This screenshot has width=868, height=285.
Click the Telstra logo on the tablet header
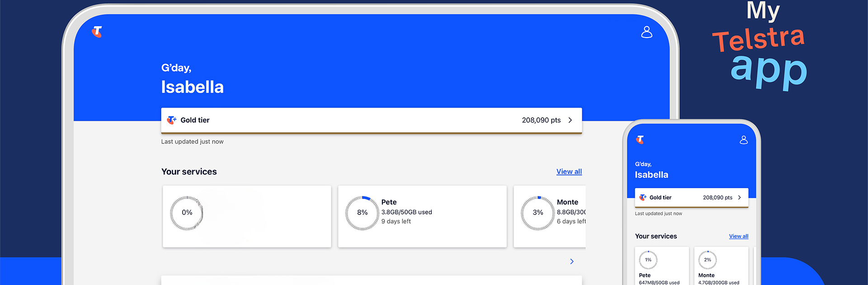tap(97, 32)
